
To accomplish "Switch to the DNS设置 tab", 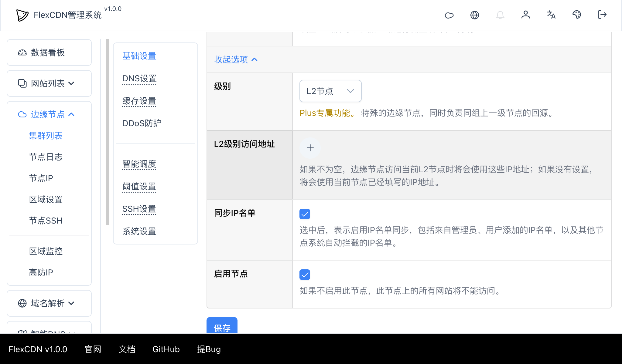I will (139, 78).
